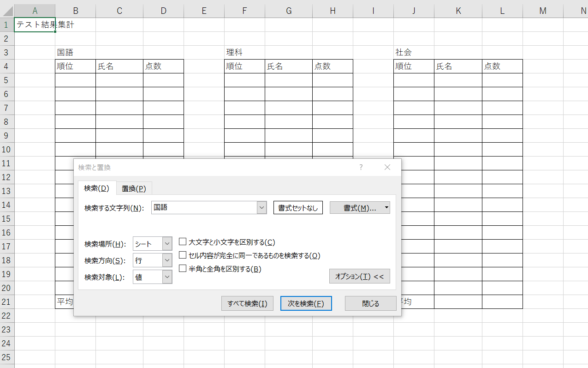Open the 検索対象 dropdown showing 値
Image resolution: width=588 pixels, height=368 pixels.
[x=167, y=277]
